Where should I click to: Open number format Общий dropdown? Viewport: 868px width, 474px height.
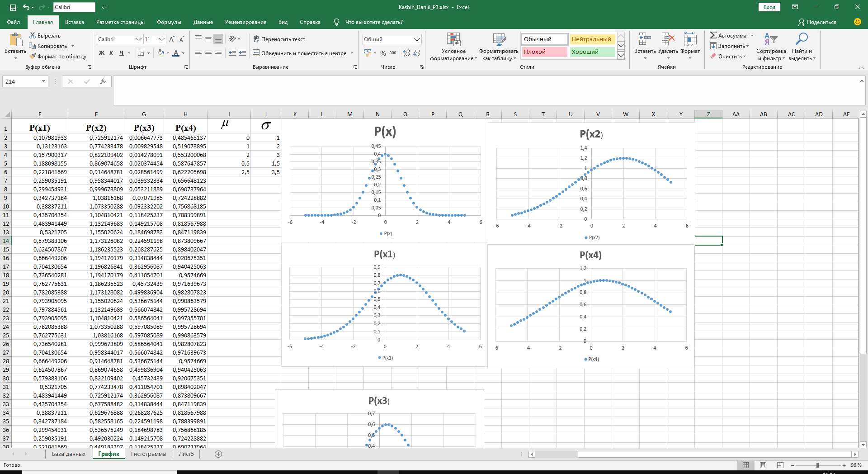(x=417, y=39)
